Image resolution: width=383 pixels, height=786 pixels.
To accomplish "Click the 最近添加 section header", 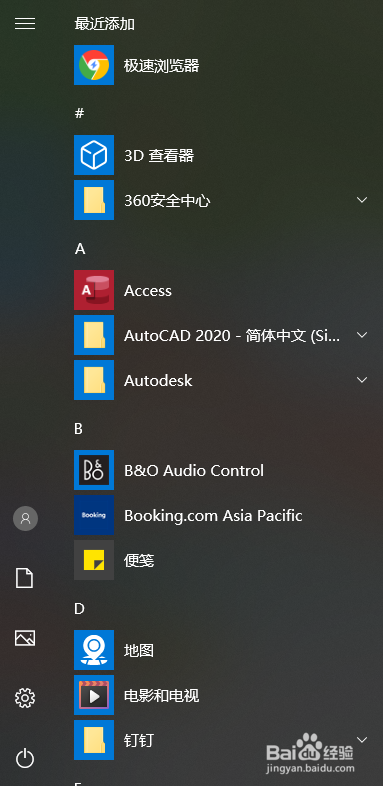I will pos(105,24).
